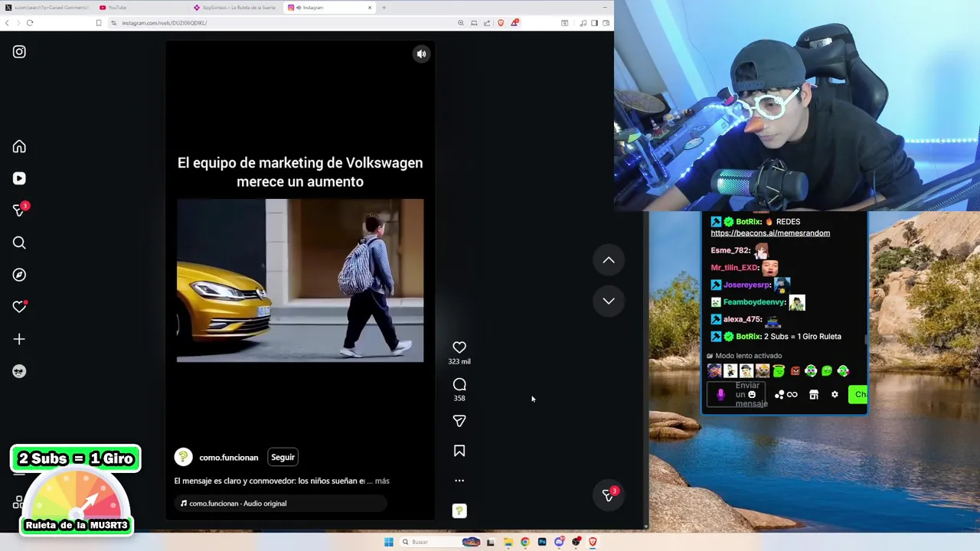Open File Explorer from taskbar
This screenshot has height=551, width=980.
point(508,542)
